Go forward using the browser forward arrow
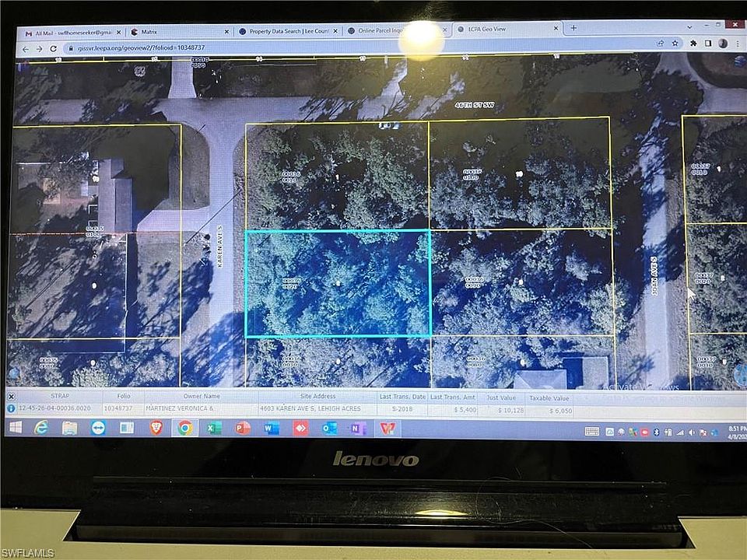The height and width of the screenshot is (560, 747). 39,49
